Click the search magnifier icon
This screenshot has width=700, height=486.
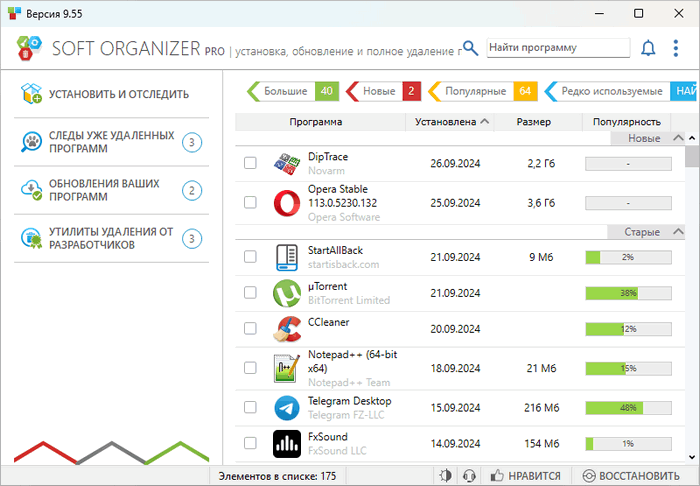tap(470, 48)
